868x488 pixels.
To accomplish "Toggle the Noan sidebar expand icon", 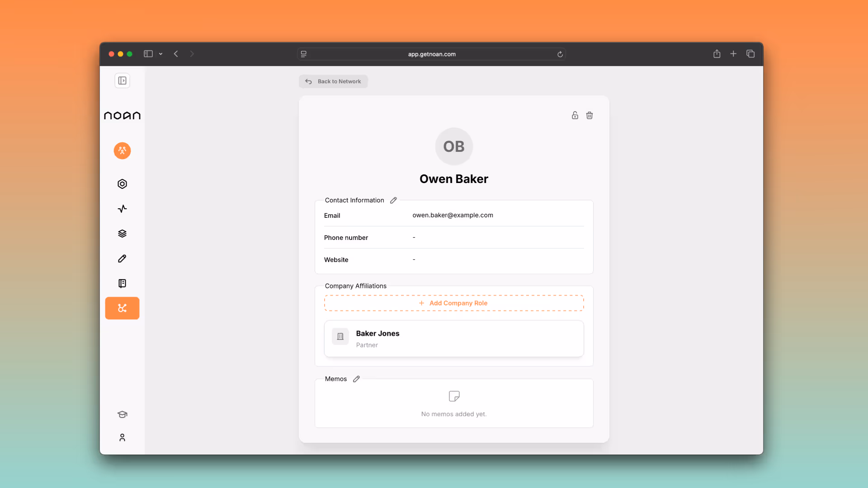I will point(122,81).
